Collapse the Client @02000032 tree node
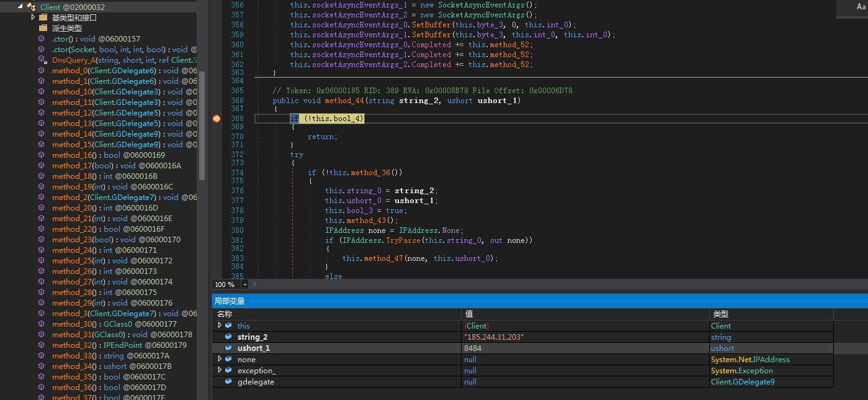The image size is (868, 400). (20, 6)
